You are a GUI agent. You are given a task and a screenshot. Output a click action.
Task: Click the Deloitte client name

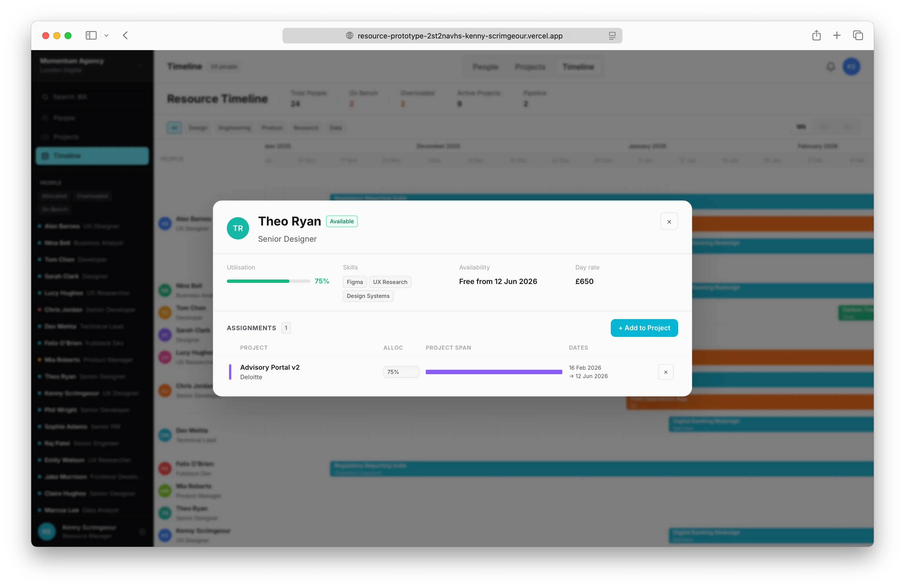pos(251,377)
